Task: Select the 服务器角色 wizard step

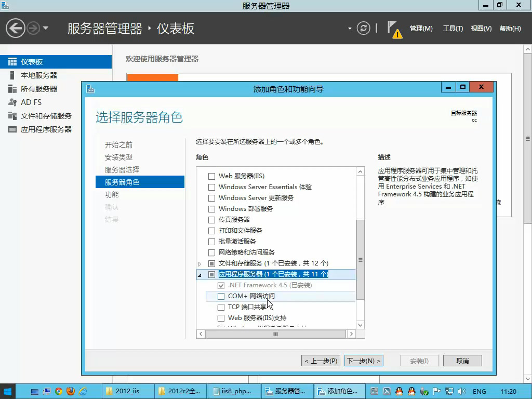Action: tap(140, 182)
